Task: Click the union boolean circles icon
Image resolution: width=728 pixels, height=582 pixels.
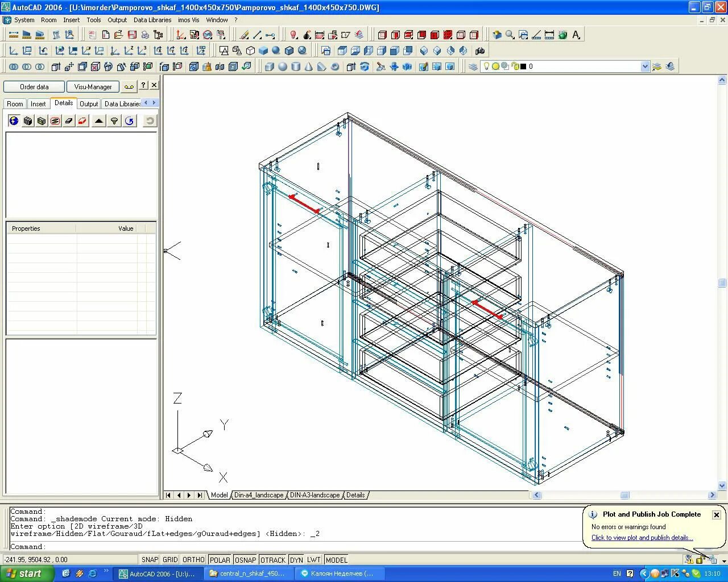Action: (x=14, y=66)
